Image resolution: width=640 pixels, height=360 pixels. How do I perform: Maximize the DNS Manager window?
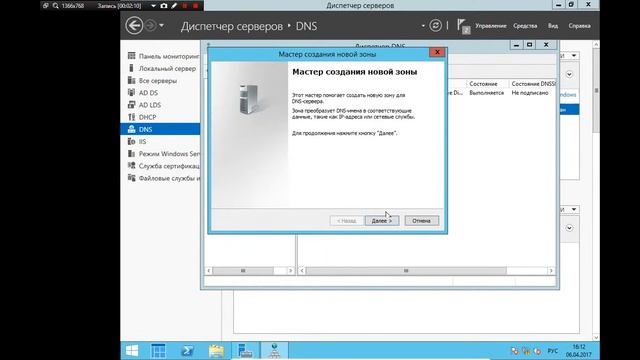[529, 44]
